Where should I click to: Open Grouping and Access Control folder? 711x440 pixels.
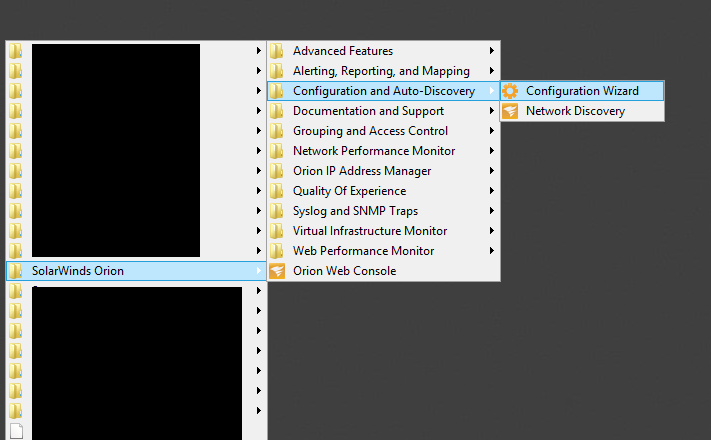(x=384, y=131)
